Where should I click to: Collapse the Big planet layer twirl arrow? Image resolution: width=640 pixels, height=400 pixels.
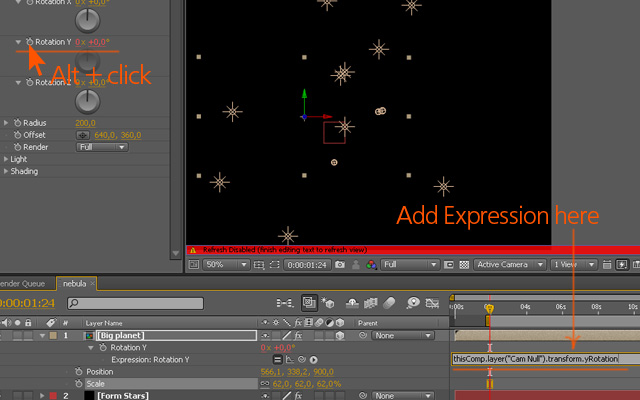click(x=42, y=336)
